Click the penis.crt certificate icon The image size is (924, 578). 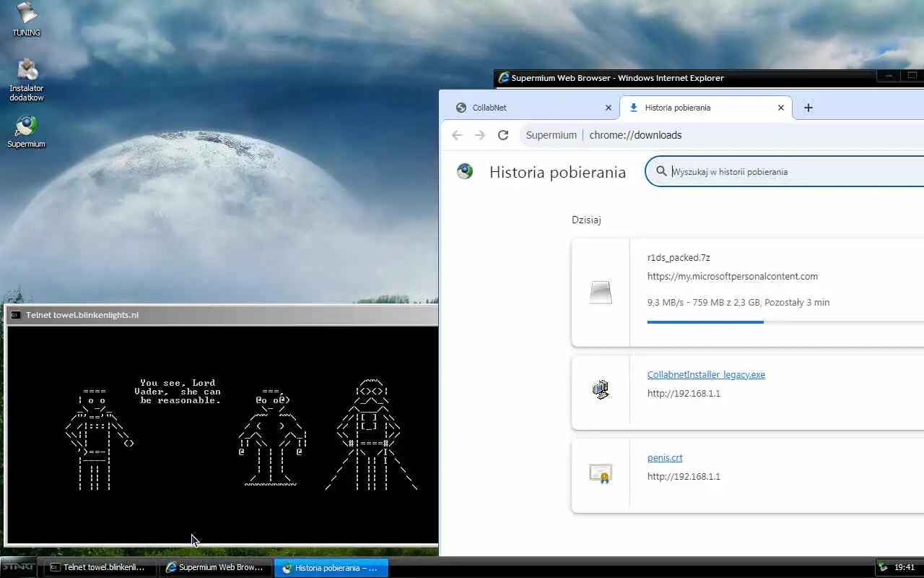[601, 473]
